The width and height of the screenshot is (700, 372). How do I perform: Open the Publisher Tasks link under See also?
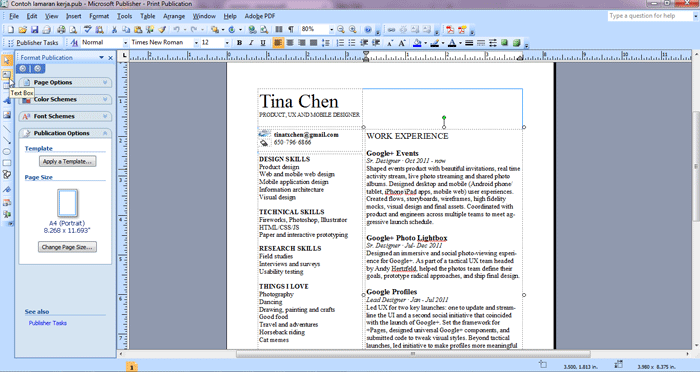[x=48, y=323]
